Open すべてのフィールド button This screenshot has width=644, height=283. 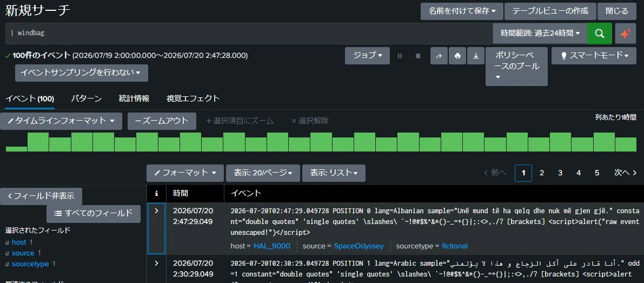click(93, 213)
